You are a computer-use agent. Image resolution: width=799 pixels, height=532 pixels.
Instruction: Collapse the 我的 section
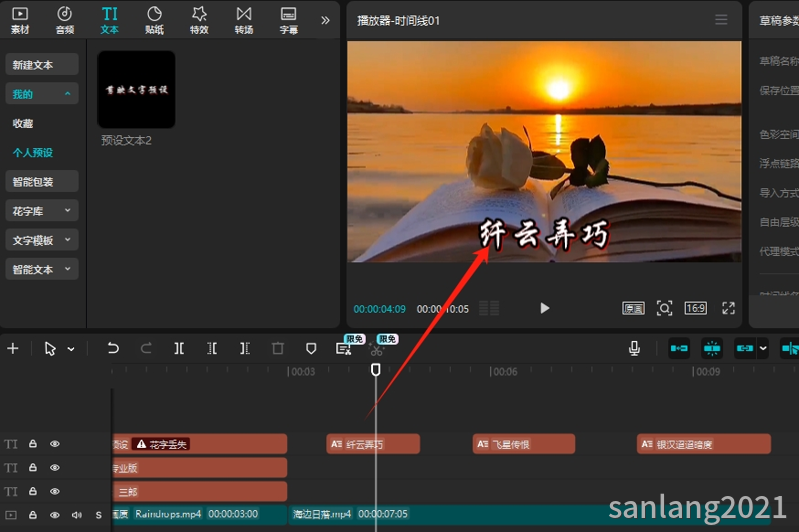pyautogui.click(x=42, y=94)
